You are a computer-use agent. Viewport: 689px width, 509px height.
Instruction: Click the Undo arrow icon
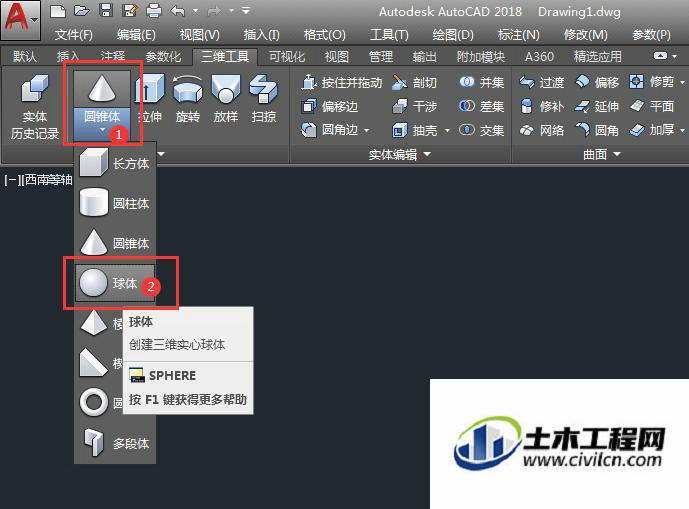[178, 11]
